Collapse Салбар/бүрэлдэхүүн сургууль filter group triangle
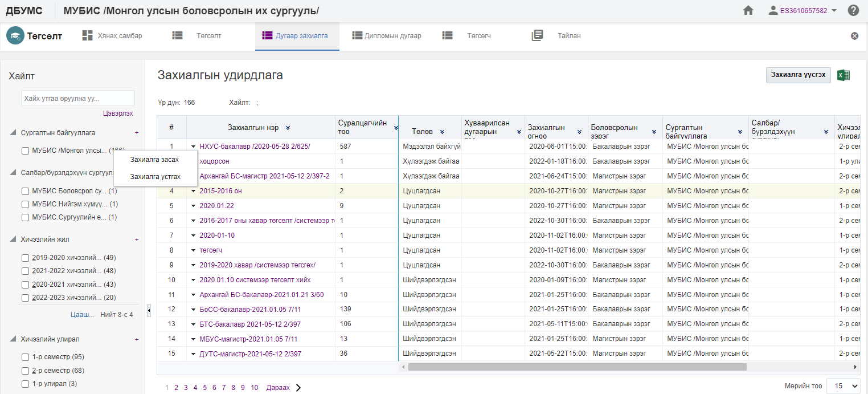The image size is (868, 394). click(13, 172)
